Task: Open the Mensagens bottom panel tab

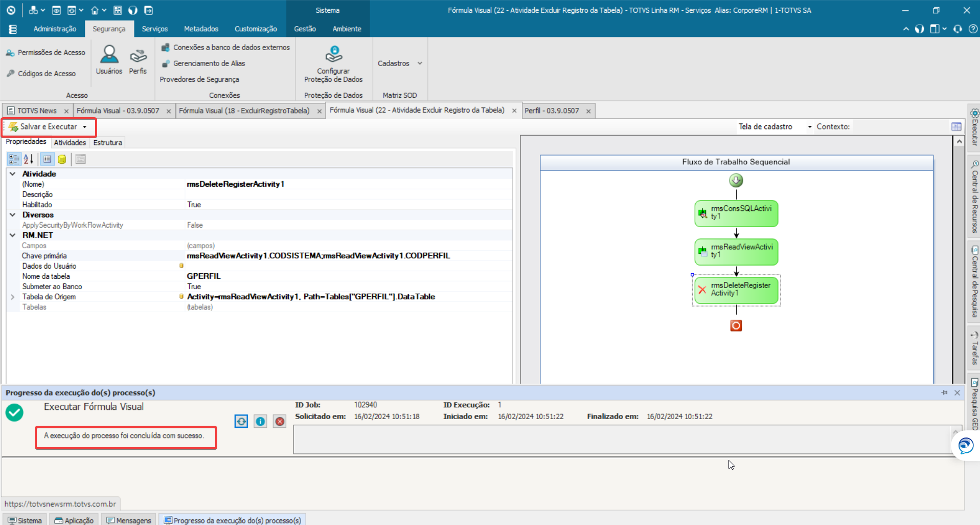Action: tap(129, 520)
